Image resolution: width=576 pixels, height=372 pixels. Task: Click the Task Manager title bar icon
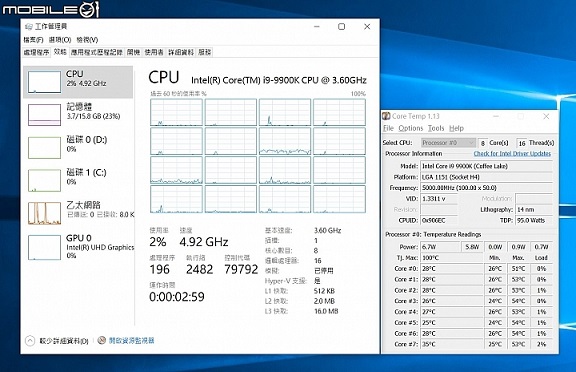click(x=29, y=26)
